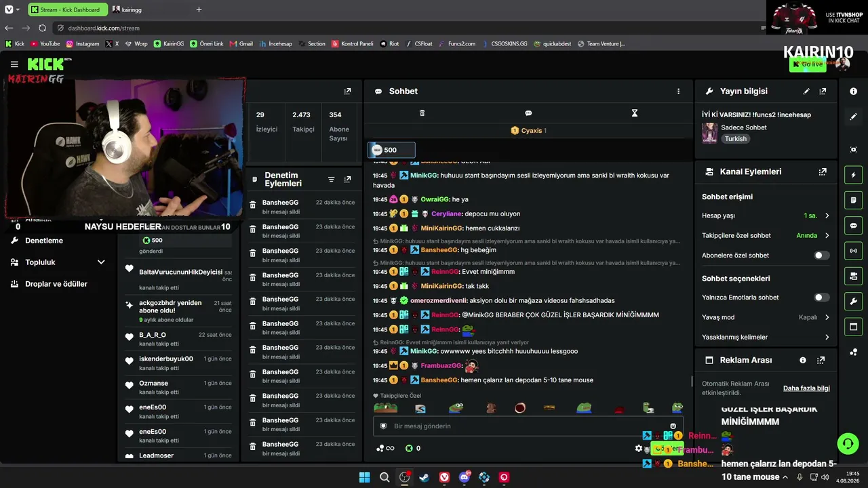Click username MinikGG in huhuuu message
The image size is (868, 488).
424,176
